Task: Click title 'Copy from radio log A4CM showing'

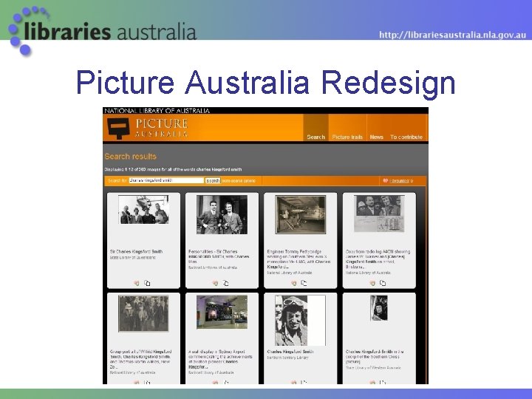Action: pos(378,252)
